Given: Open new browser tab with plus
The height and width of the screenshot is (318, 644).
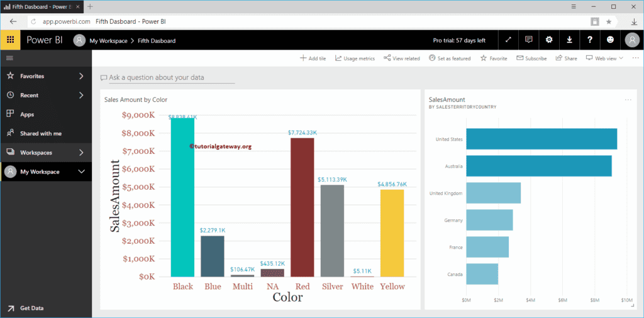Looking at the screenshot, I should coord(91,6).
